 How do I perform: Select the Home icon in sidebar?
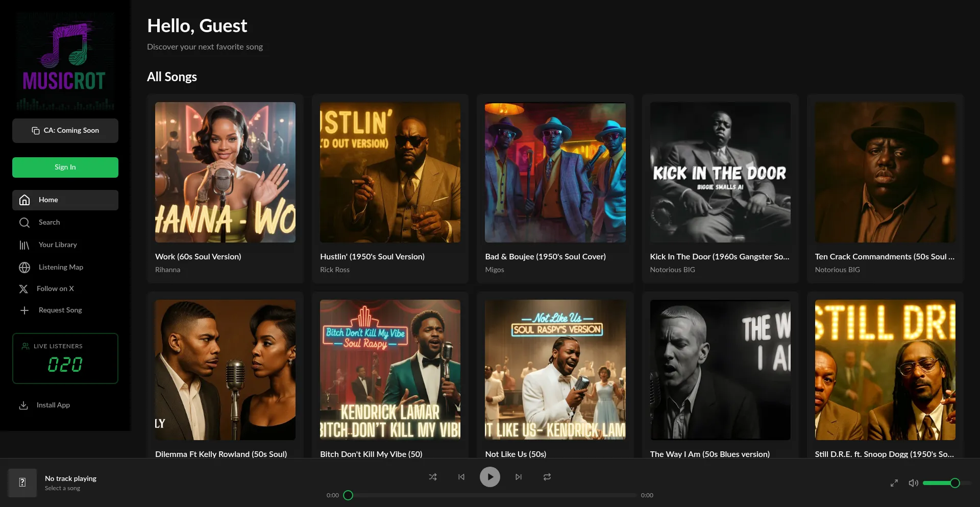(24, 200)
